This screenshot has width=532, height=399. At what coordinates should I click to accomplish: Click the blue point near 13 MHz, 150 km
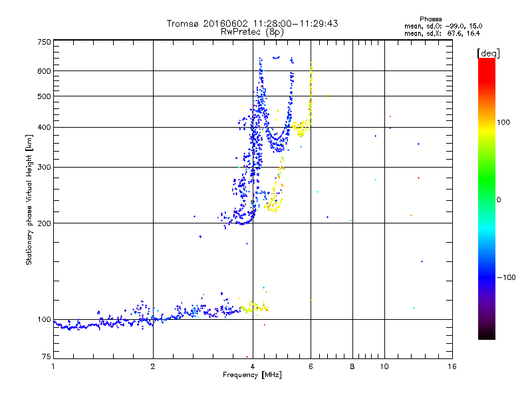422,261
